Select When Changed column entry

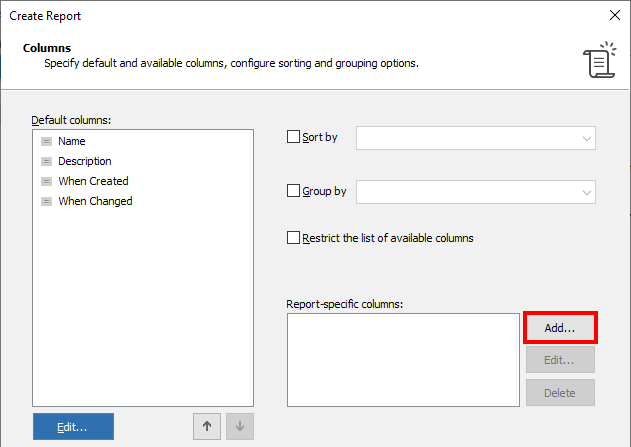[x=95, y=201]
